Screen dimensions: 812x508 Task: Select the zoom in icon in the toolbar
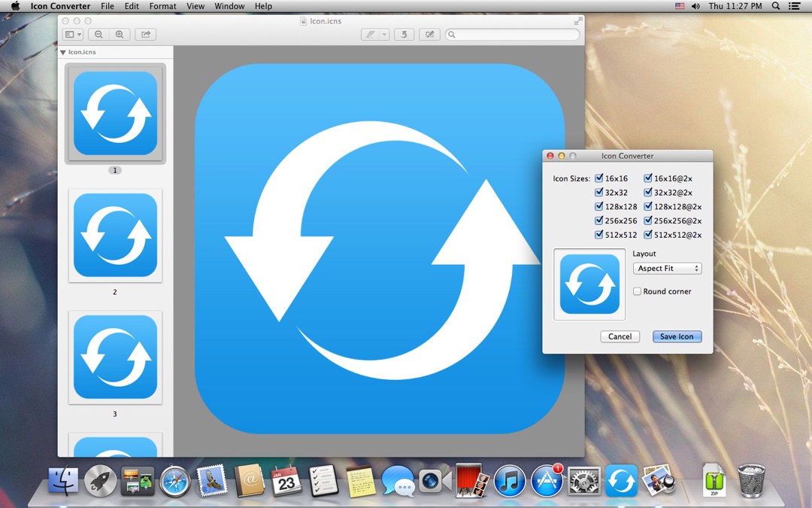[x=120, y=34]
